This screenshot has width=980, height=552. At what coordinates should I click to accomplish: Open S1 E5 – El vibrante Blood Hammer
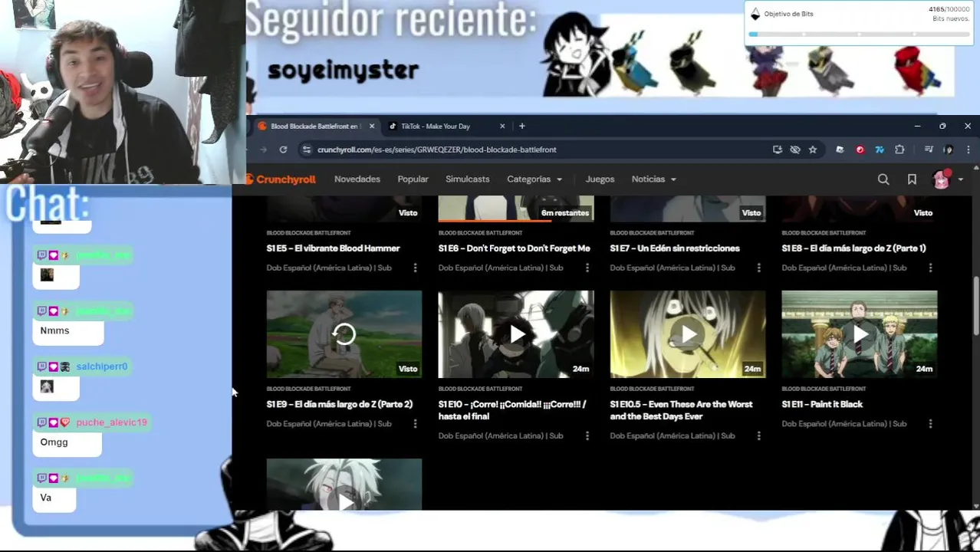click(x=333, y=248)
